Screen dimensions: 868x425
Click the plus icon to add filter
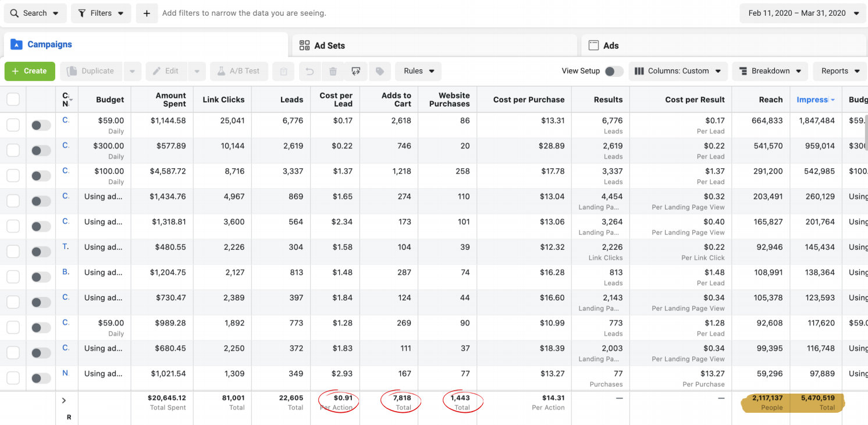147,13
